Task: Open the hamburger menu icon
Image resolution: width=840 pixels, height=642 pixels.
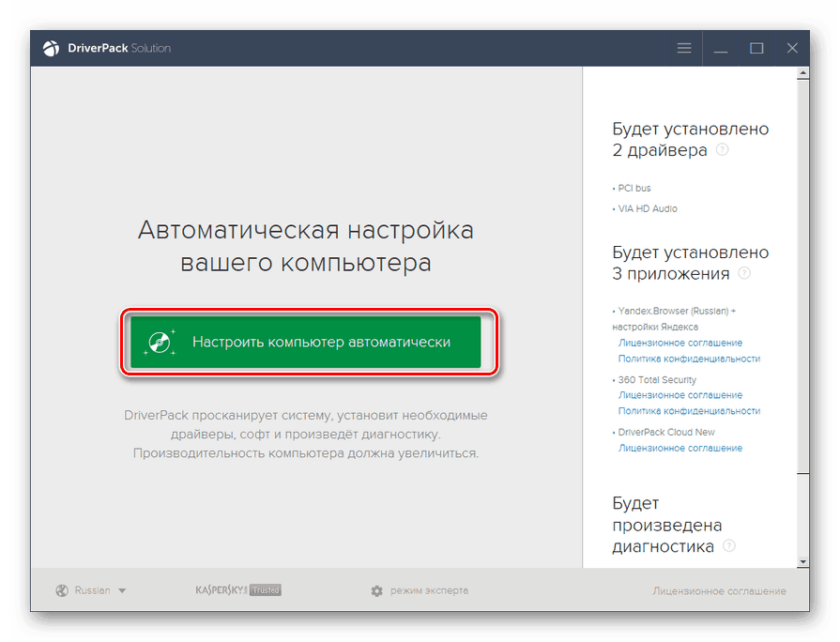Action: (x=683, y=48)
